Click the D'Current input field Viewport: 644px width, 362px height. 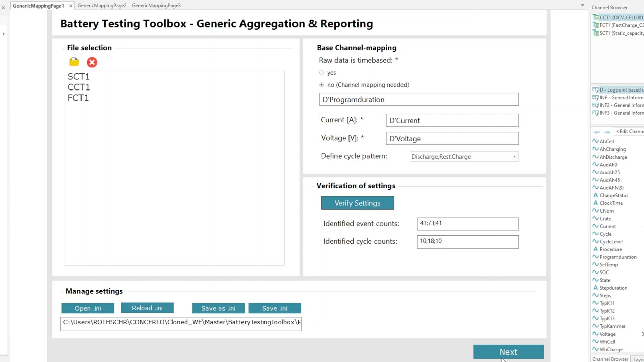452,121
